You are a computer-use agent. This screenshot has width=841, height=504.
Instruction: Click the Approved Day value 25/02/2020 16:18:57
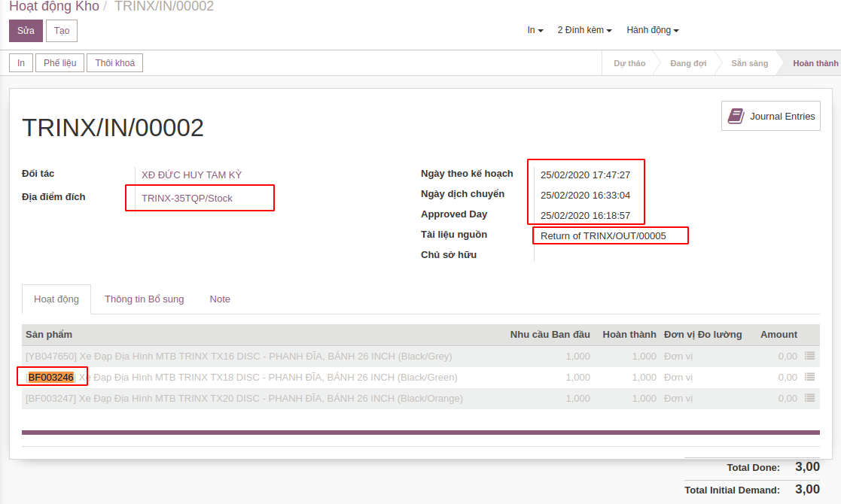(585, 215)
